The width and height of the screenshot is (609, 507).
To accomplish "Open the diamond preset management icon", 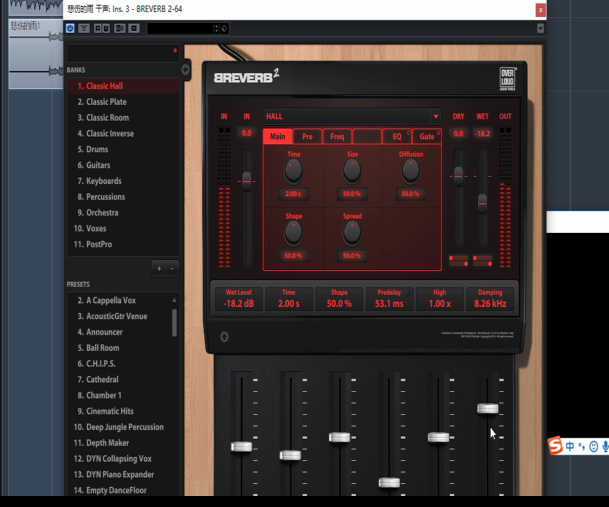I will click(x=224, y=28).
